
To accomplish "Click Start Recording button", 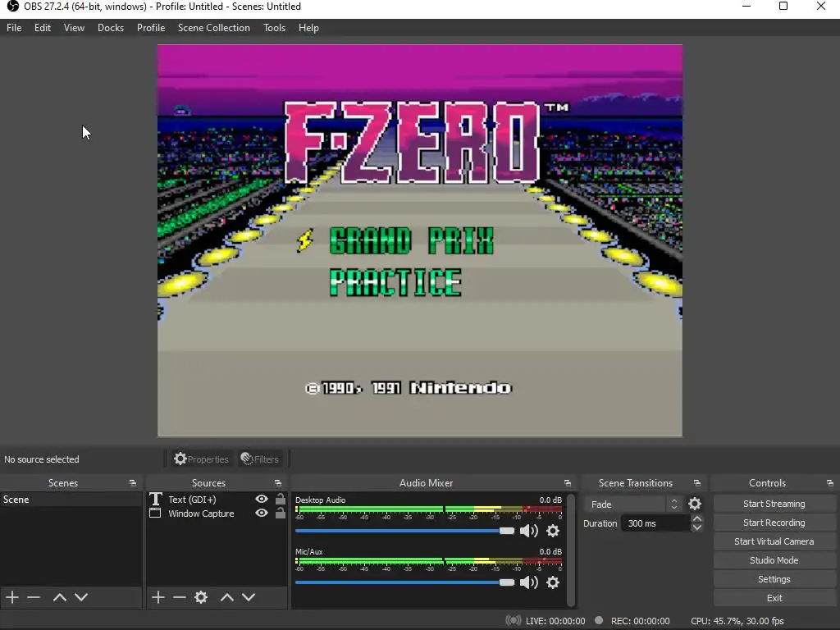I will pos(774,523).
